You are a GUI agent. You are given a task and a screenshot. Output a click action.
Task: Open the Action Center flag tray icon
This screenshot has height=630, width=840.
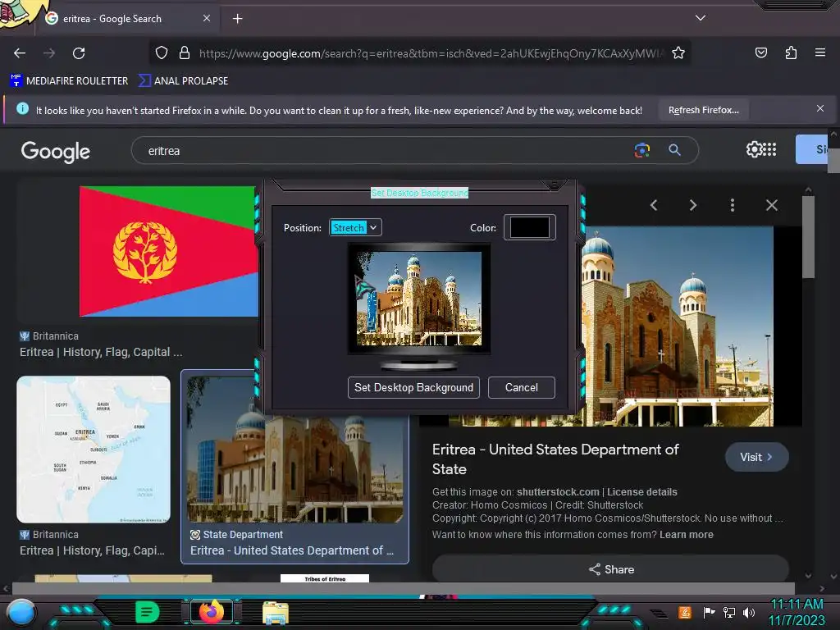coord(710,612)
